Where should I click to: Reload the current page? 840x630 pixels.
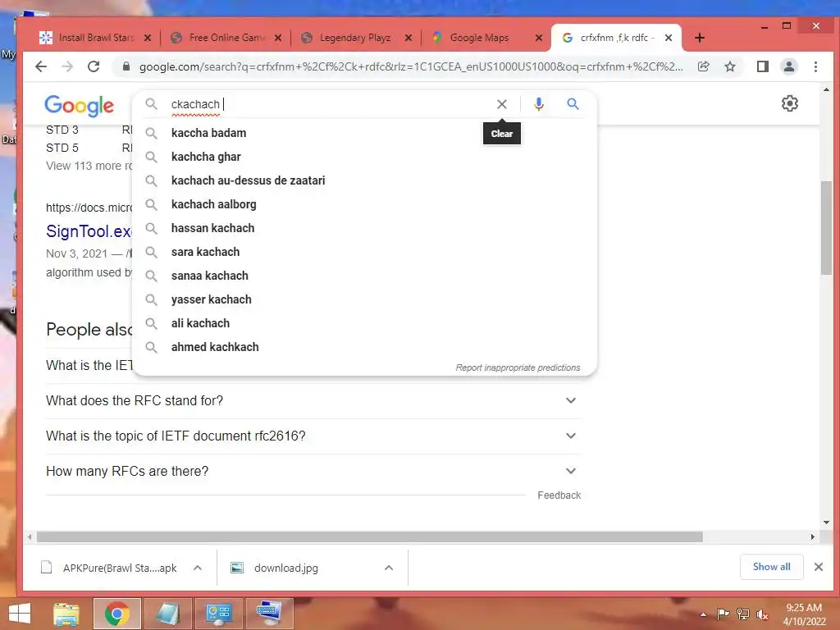[94, 66]
